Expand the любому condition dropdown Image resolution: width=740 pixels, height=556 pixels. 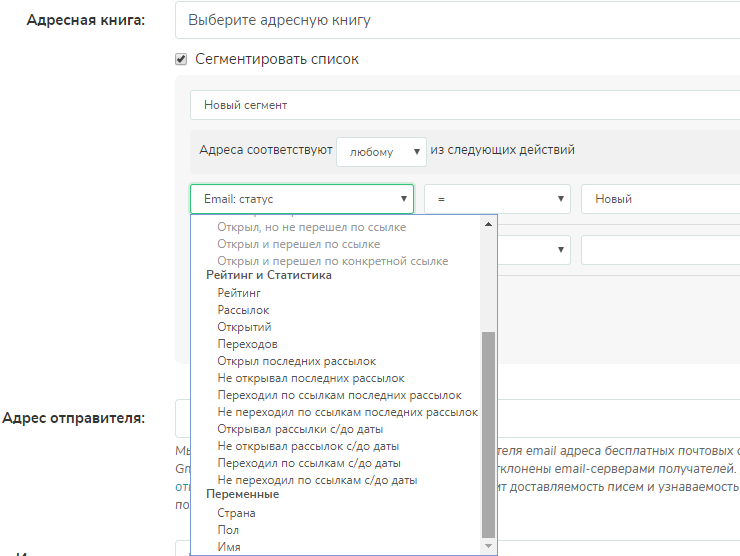[x=381, y=151]
